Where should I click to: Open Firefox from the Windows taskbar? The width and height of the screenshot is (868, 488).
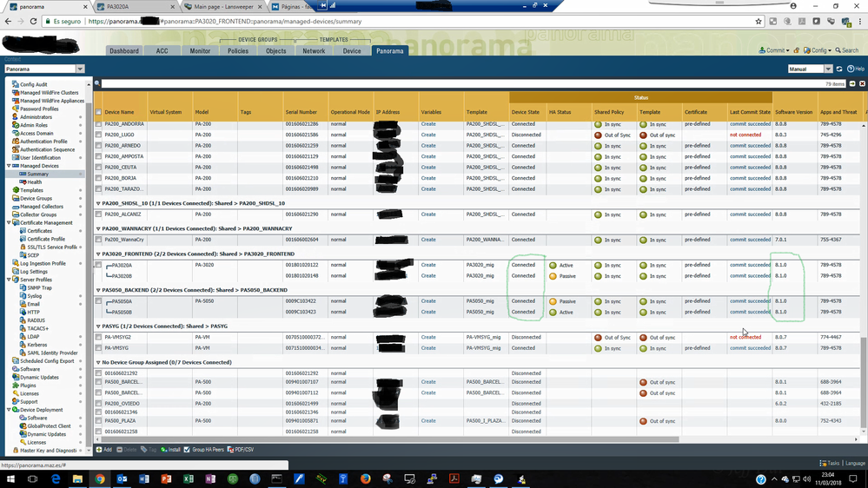(365, 478)
